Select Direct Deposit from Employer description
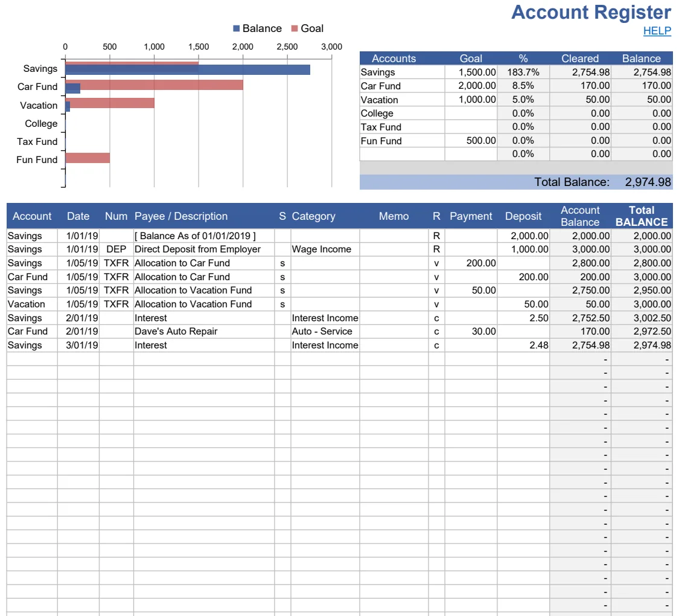The width and height of the screenshot is (679, 616). (204, 249)
